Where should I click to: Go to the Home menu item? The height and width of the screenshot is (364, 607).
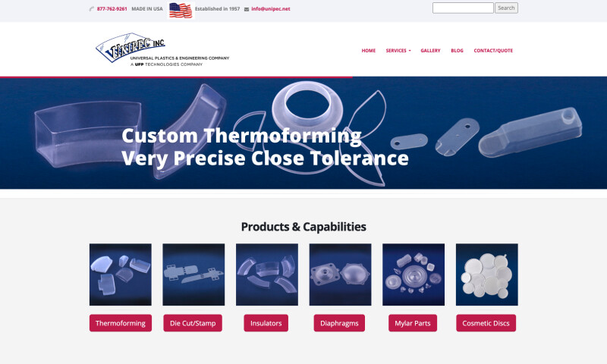369,51
